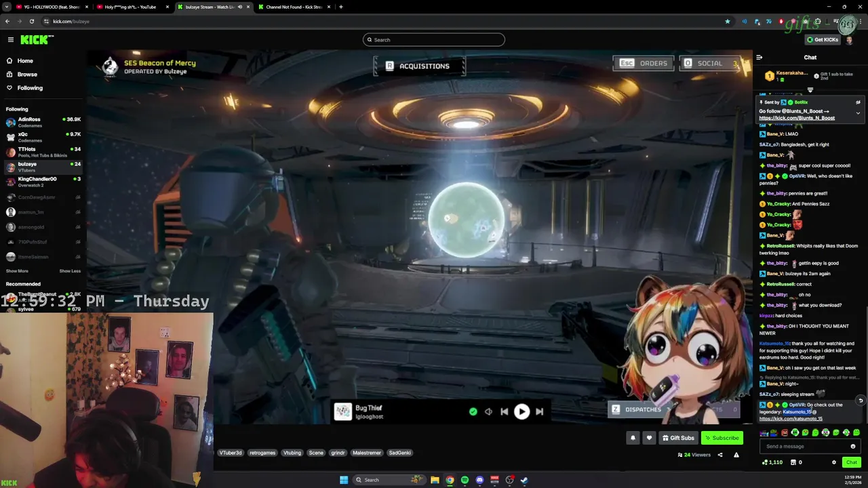
Task: Click the 1,110 channel points icon
Action: click(x=772, y=462)
